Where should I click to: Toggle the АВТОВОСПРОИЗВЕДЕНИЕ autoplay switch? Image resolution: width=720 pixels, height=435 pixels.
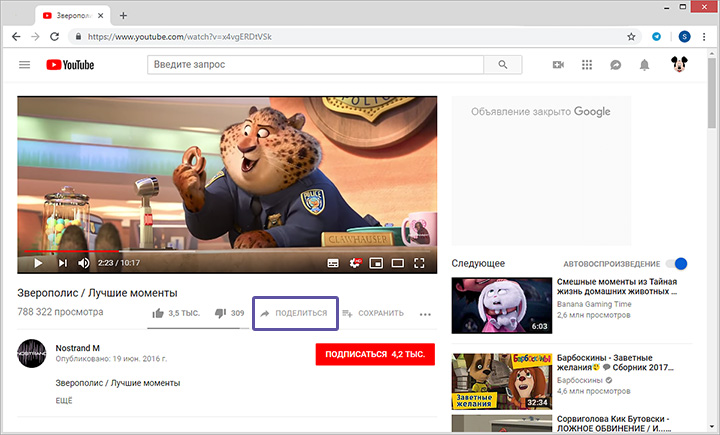coord(678,264)
